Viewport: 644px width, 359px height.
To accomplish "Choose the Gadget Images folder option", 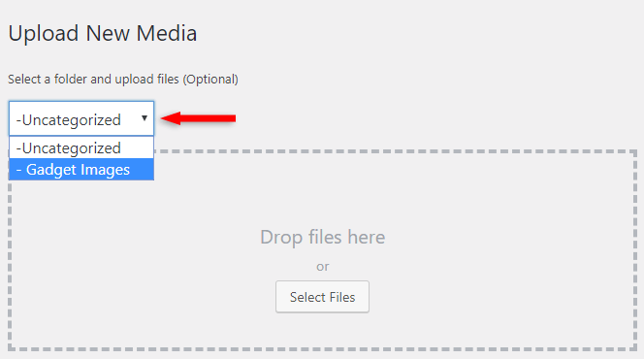I will point(81,170).
